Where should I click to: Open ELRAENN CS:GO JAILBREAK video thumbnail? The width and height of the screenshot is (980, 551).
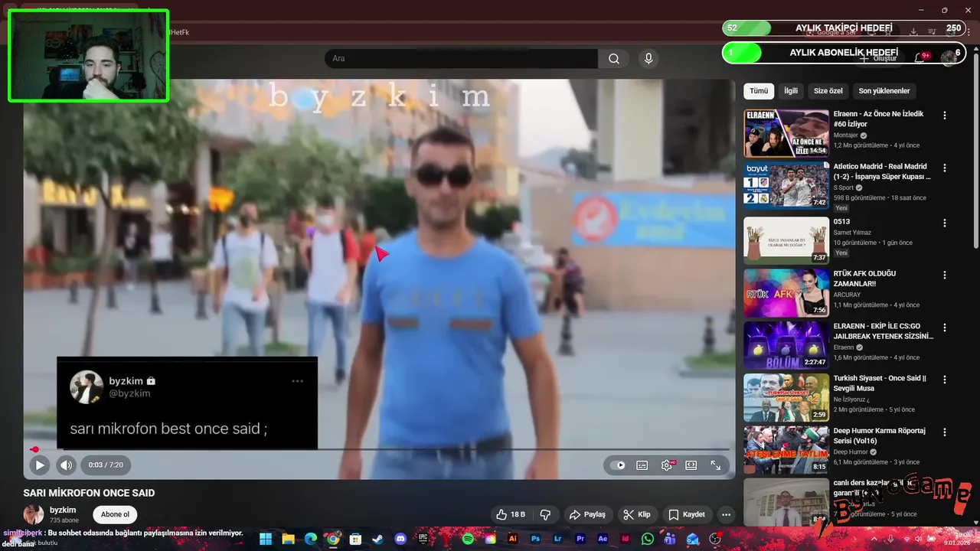[x=786, y=345]
